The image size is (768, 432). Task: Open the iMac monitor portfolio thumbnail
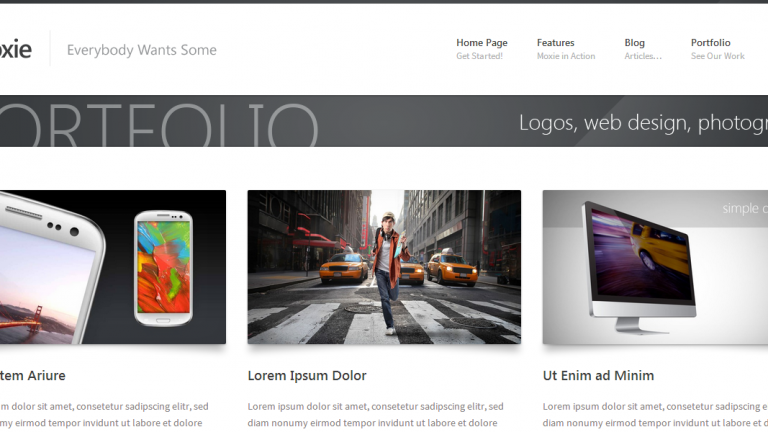655,267
